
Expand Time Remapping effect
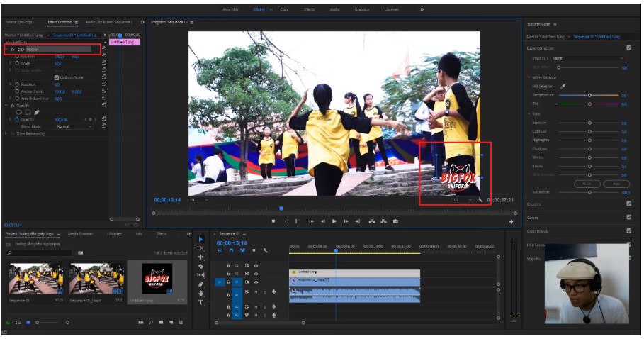click(x=6, y=133)
